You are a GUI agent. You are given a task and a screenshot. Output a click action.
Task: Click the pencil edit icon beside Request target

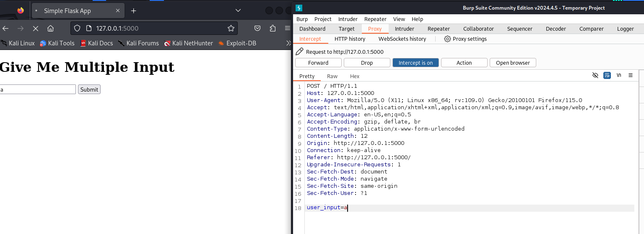(x=299, y=52)
